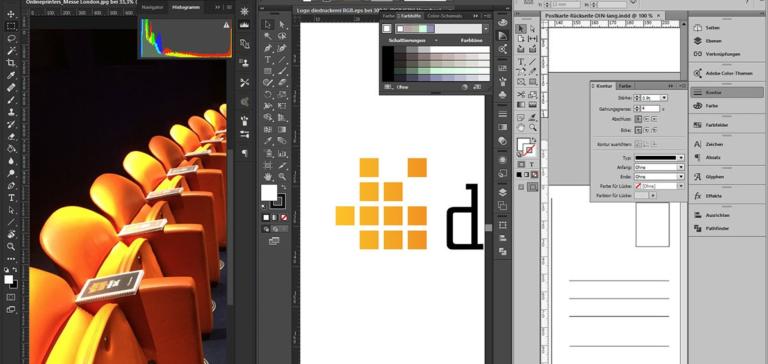768x364 pixels.
Task: Select Illustrator's black arrow Selection tool
Action: click(268, 25)
